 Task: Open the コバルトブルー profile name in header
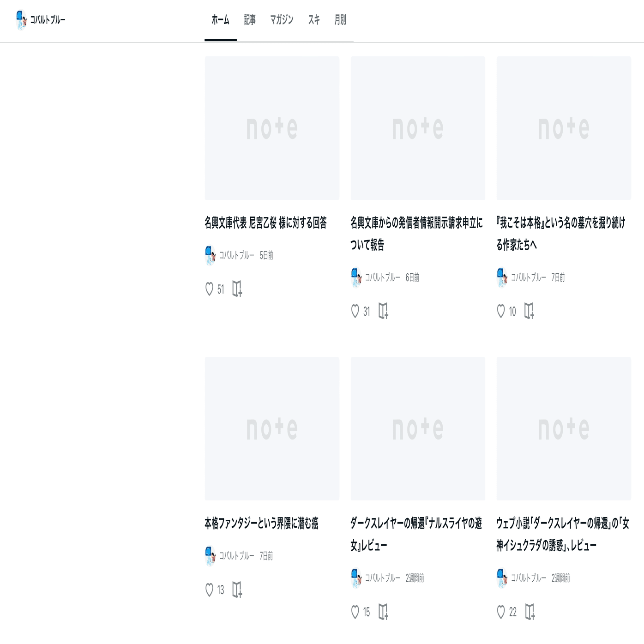48,20
